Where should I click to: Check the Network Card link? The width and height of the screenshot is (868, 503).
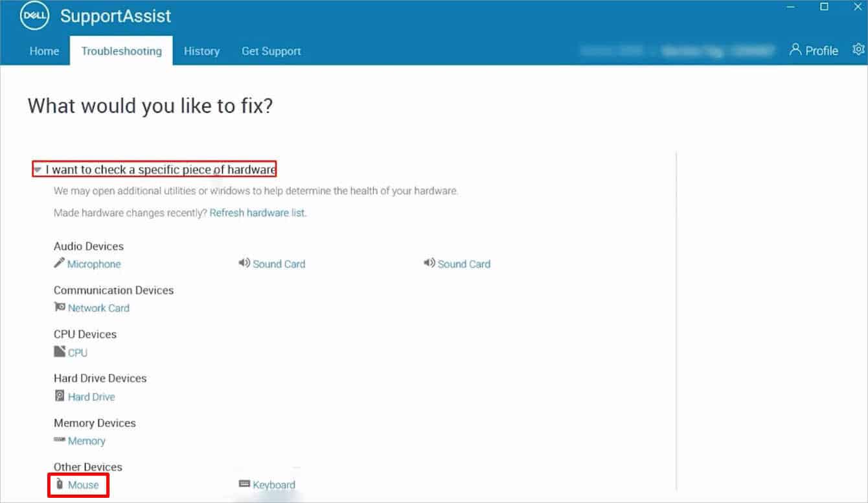(98, 308)
